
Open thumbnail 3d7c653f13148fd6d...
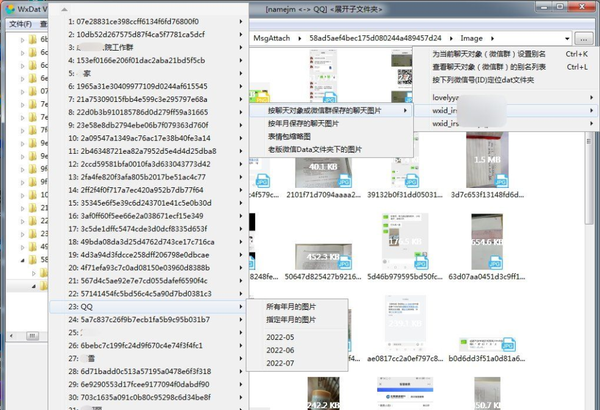(487, 160)
